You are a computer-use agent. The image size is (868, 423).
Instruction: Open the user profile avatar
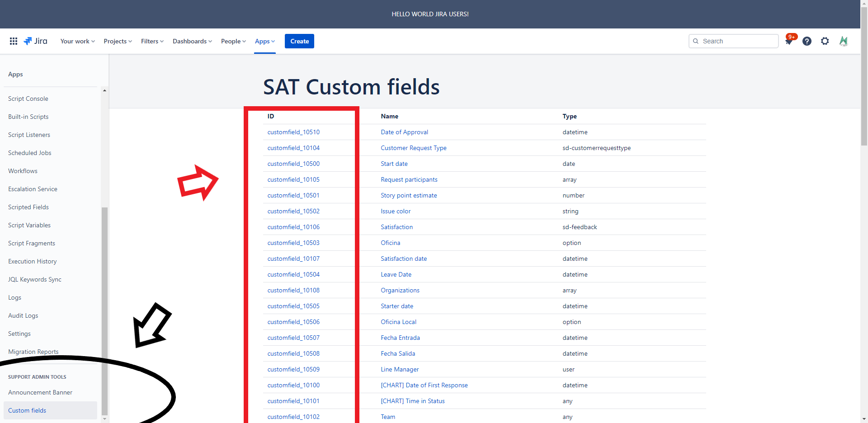tap(843, 41)
